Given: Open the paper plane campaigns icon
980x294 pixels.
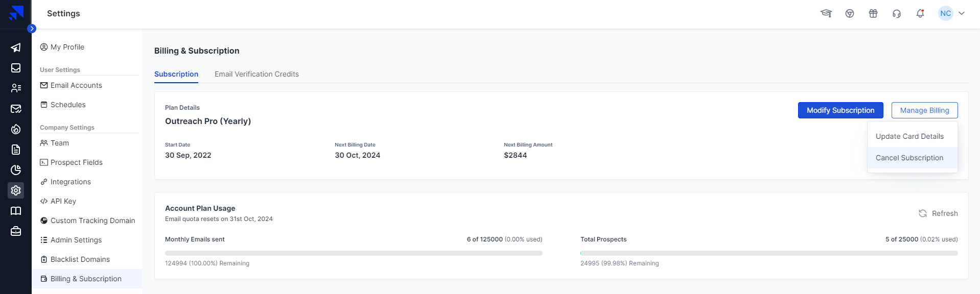Looking at the screenshot, I should (x=16, y=47).
